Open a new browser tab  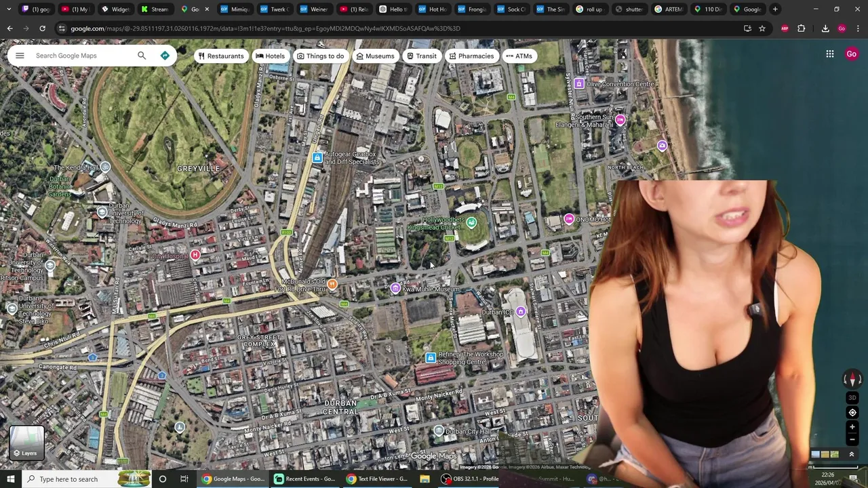[775, 9]
